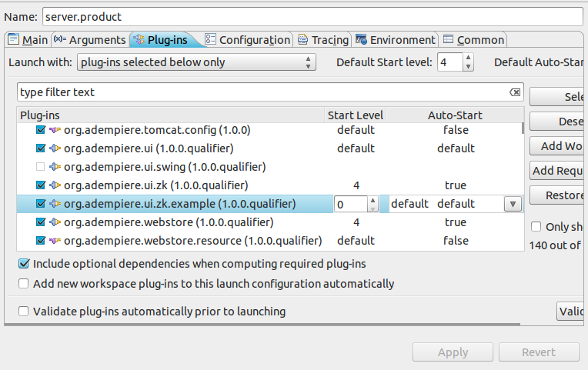The height and width of the screenshot is (370, 588).
Task: Click Start Level 'default' of org.adempiere.tomcat.config
Action: (x=356, y=130)
